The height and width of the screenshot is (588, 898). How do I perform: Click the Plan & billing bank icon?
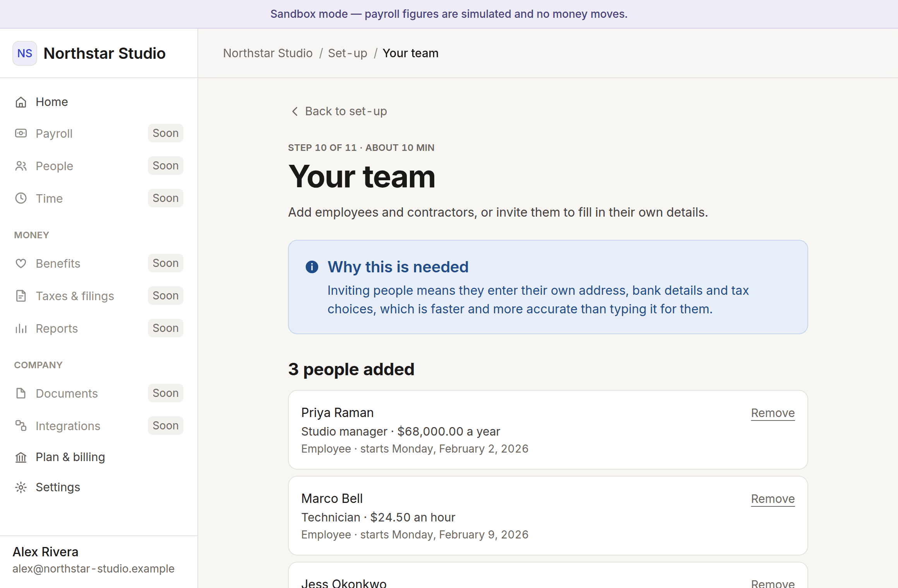point(21,457)
